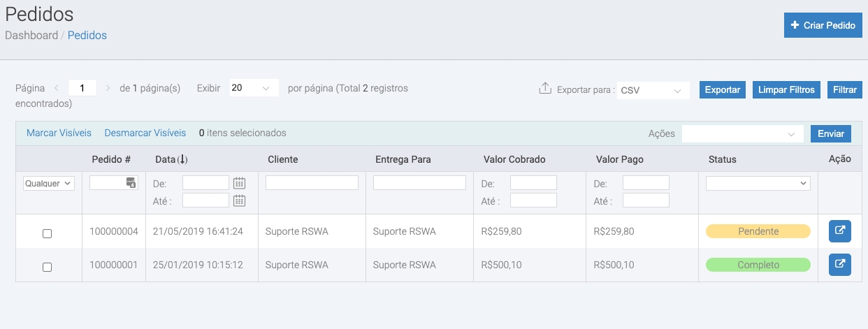Expand the Ações dropdown
Screen dimensions: 868x329
click(x=740, y=133)
